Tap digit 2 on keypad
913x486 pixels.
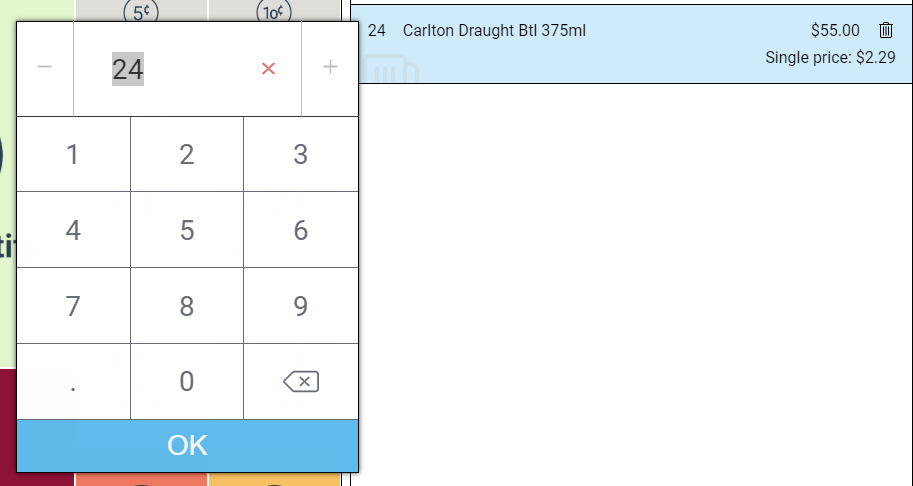point(187,154)
